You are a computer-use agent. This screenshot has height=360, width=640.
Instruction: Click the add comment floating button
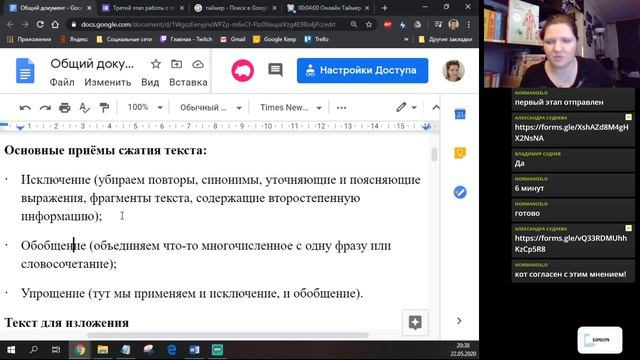415,322
